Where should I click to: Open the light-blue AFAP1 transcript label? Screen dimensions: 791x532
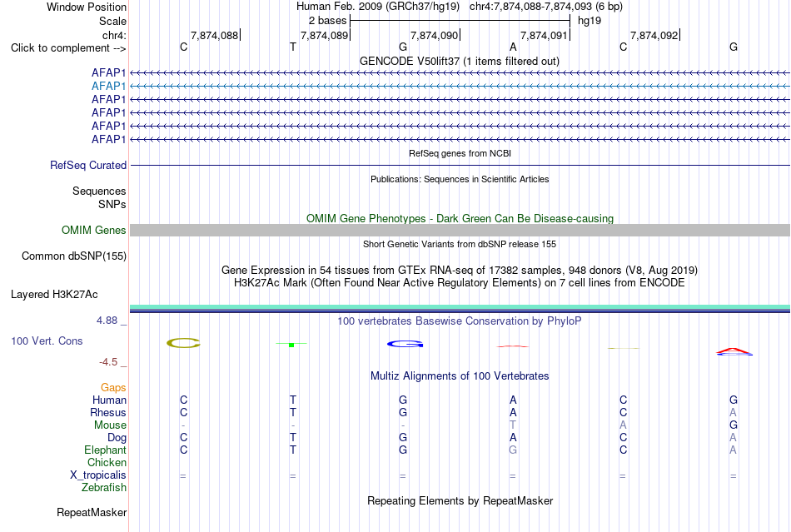pos(108,87)
